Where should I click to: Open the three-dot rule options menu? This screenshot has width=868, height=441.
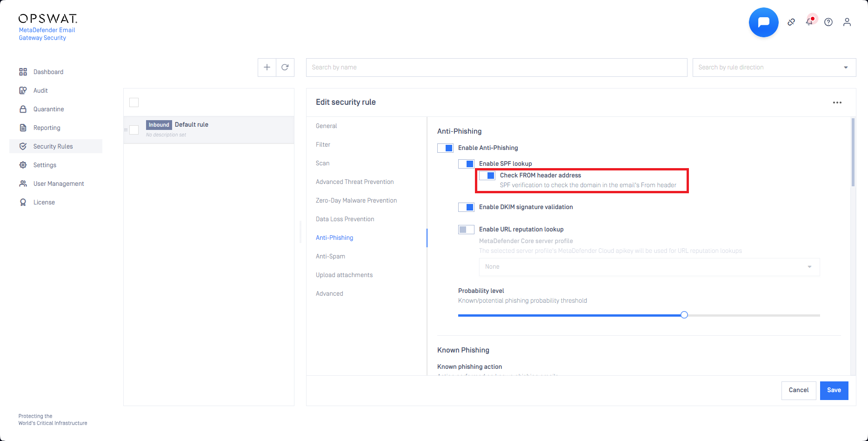[x=837, y=102]
